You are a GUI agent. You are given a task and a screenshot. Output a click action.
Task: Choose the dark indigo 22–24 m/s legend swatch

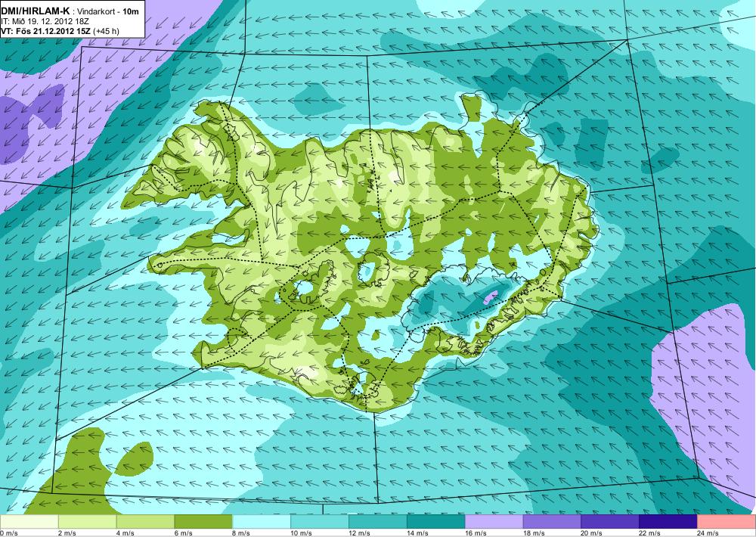click(668, 522)
